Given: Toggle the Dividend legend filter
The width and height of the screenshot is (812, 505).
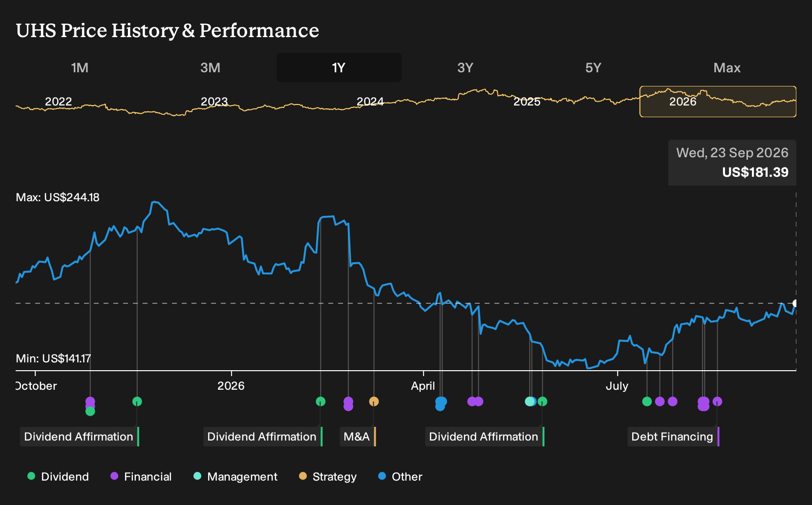Looking at the screenshot, I should pyautogui.click(x=58, y=477).
